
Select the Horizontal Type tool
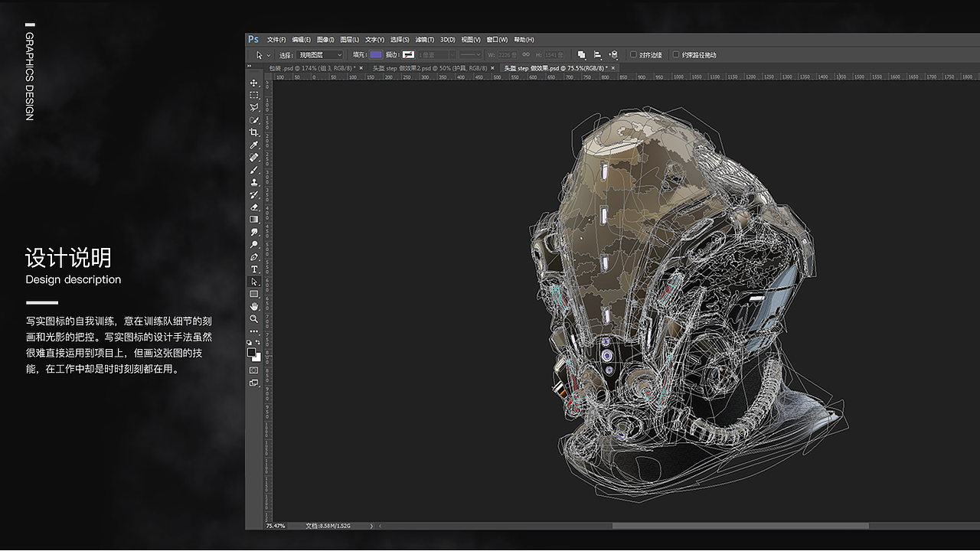coord(254,269)
